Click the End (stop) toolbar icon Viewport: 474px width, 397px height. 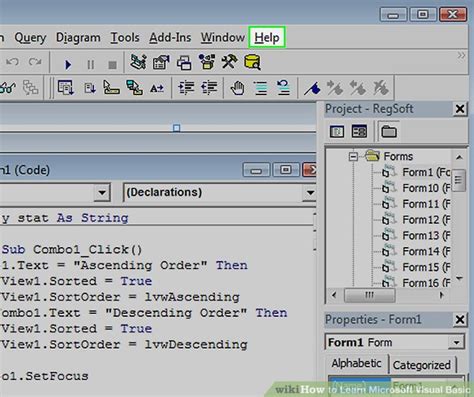(x=112, y=65)
